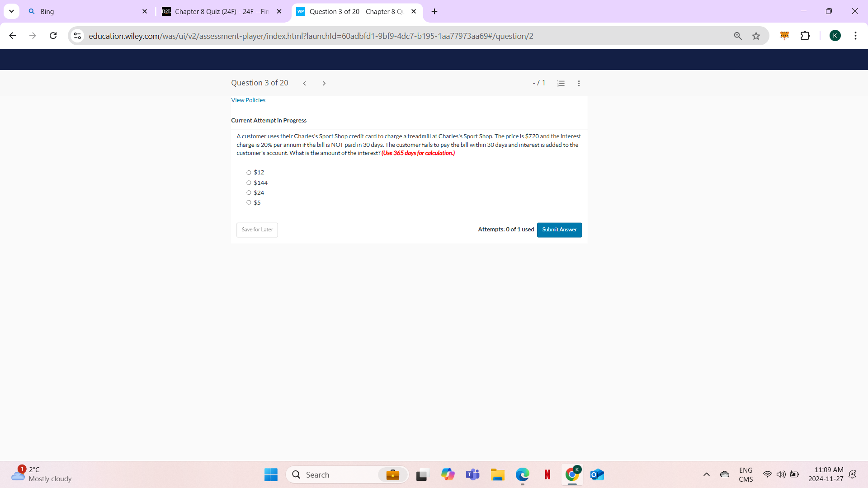Open the question list navigator icon
This screenshot has width=868, height=488.
(x=561, y=83)
